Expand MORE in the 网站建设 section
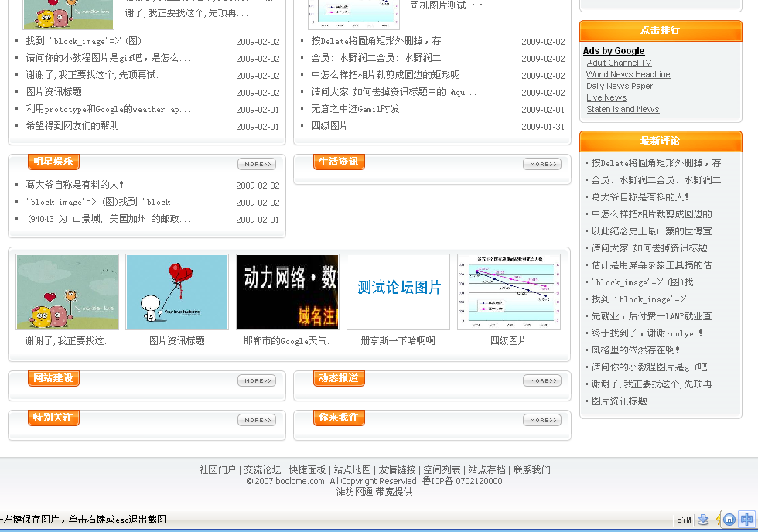 click(257, 380)
